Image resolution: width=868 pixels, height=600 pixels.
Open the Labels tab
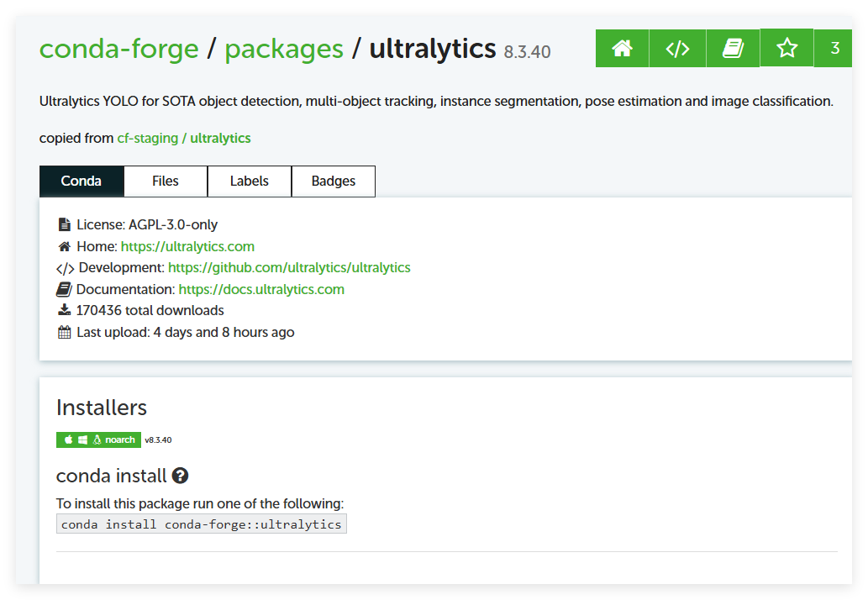(250, 181)
